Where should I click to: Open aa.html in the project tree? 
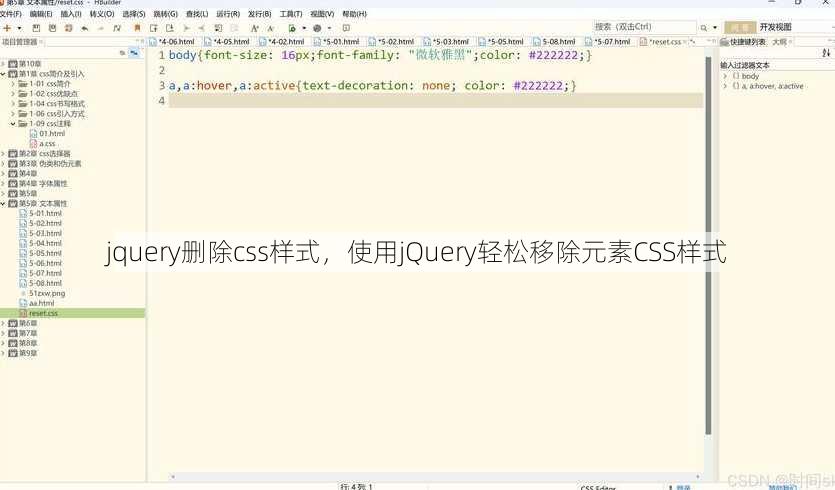point(42,303)
